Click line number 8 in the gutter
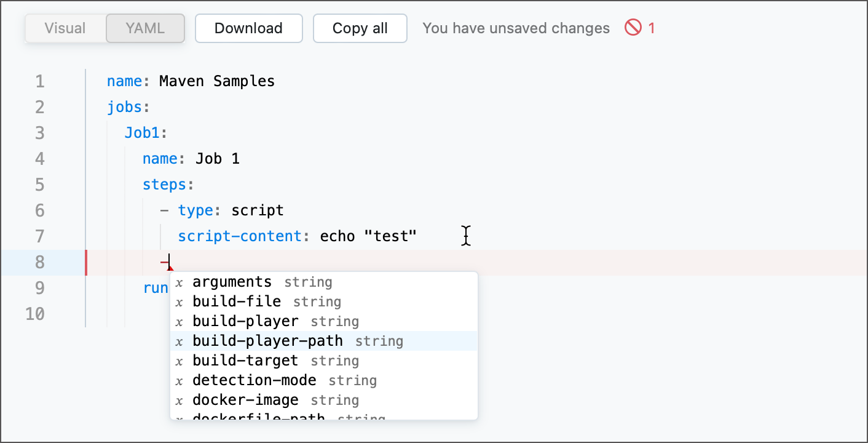Screen dimensions: 868x443 (39, 261)
